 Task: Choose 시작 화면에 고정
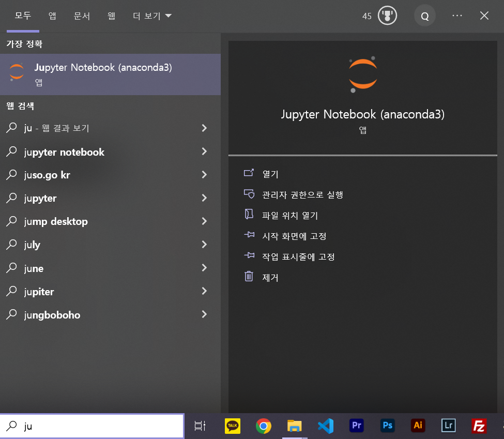pyautogui.click(x=294, y=236)
